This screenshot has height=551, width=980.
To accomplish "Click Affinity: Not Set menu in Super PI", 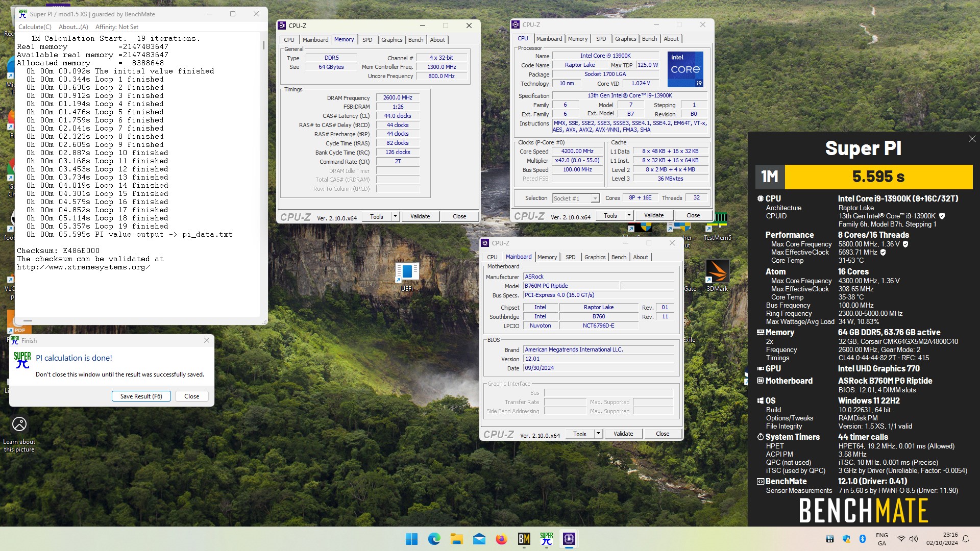I will tap(117, 27).
